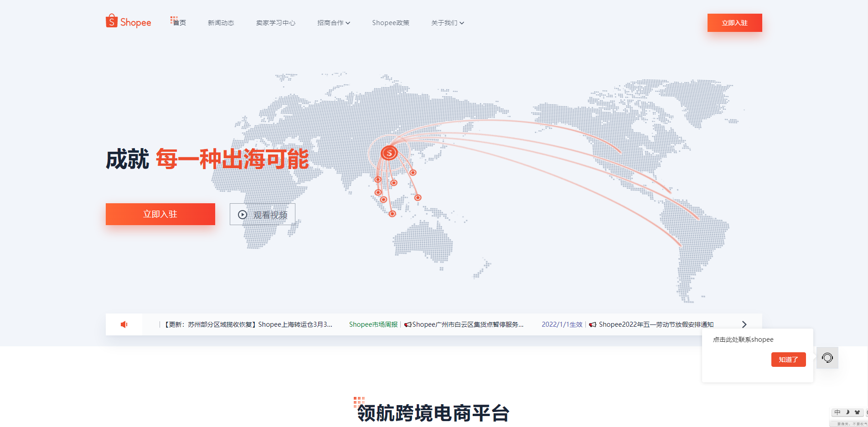Image resolution: width=868 pixels, height=427 pixels.
Task: Click the 2022/1/1生效 effective date label
Action: coord(562,324)
